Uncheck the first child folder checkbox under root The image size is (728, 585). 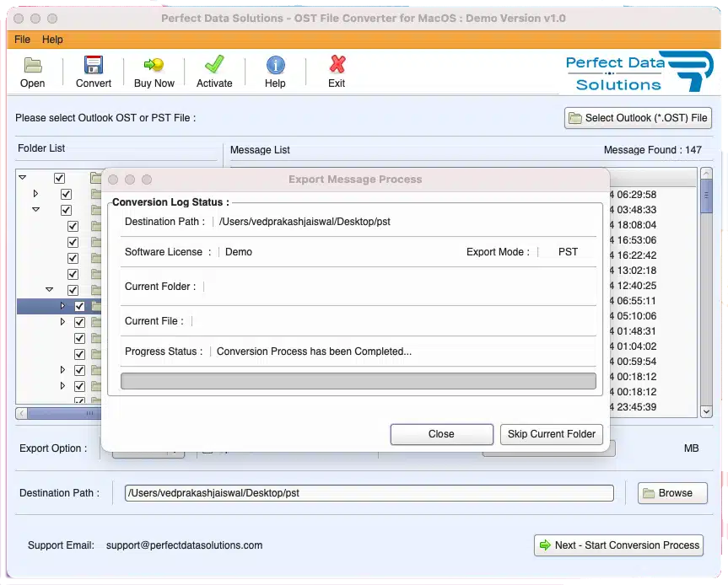click(66, 194)
